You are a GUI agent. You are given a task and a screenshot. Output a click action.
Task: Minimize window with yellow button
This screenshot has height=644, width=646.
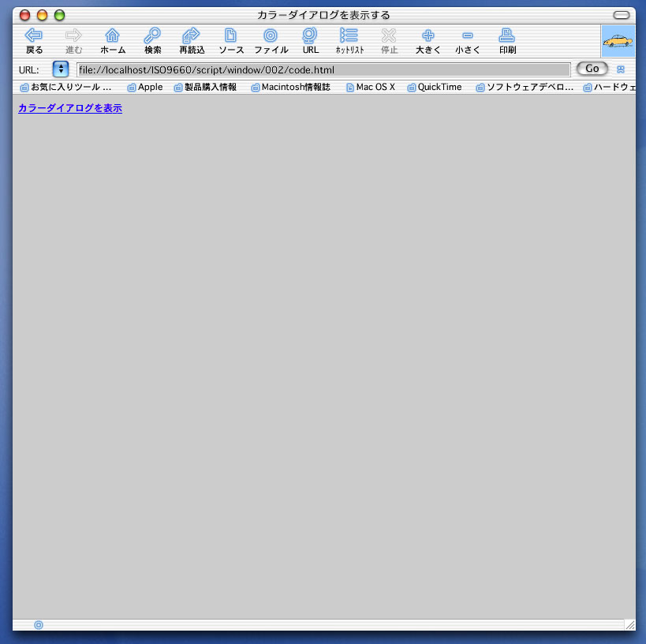[x=43, y=15]
